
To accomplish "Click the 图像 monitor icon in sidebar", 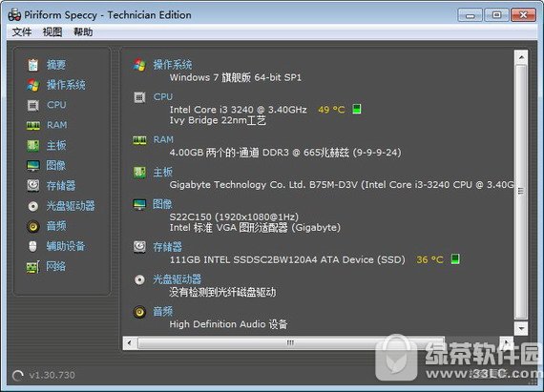I will pos(33,165).
